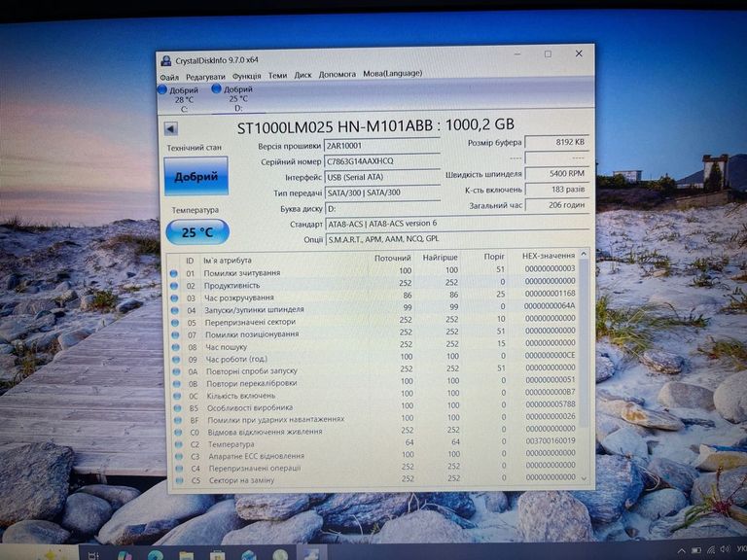Click the Ім'я атрибута column header
The height and width of the screenshot is (560, 747).
click(x=228, y=261)
